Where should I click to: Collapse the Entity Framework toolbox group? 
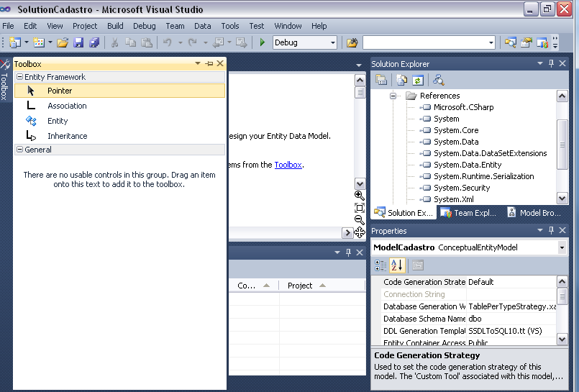[x=20, y=77]
